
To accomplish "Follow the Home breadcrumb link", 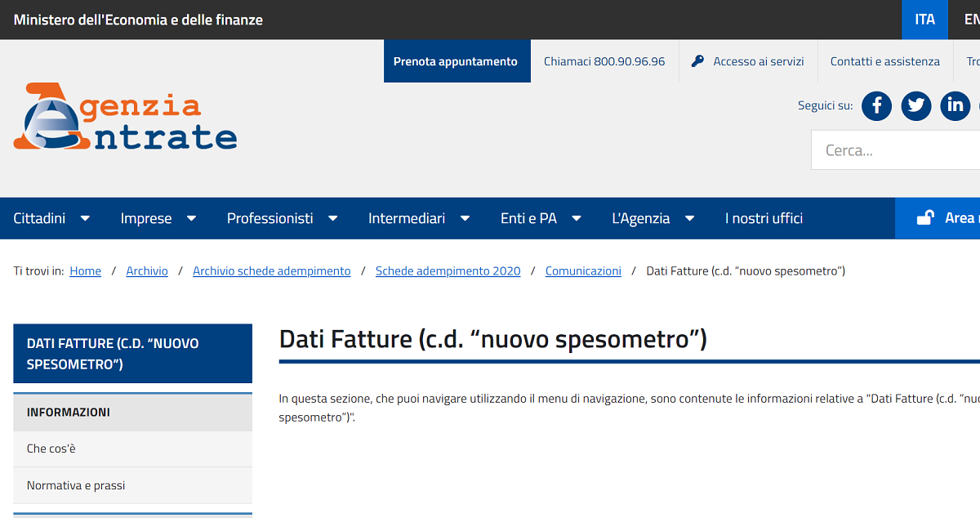I will tap(86, 271).
